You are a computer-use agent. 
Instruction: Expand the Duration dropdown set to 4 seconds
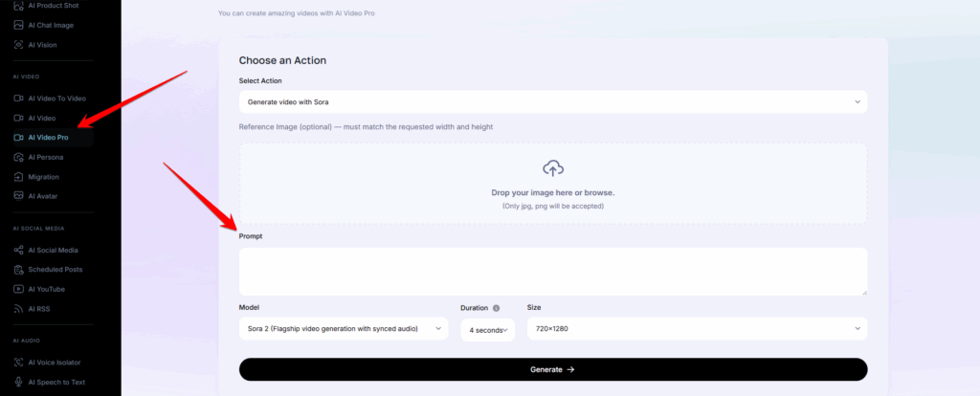pos(487,330)
